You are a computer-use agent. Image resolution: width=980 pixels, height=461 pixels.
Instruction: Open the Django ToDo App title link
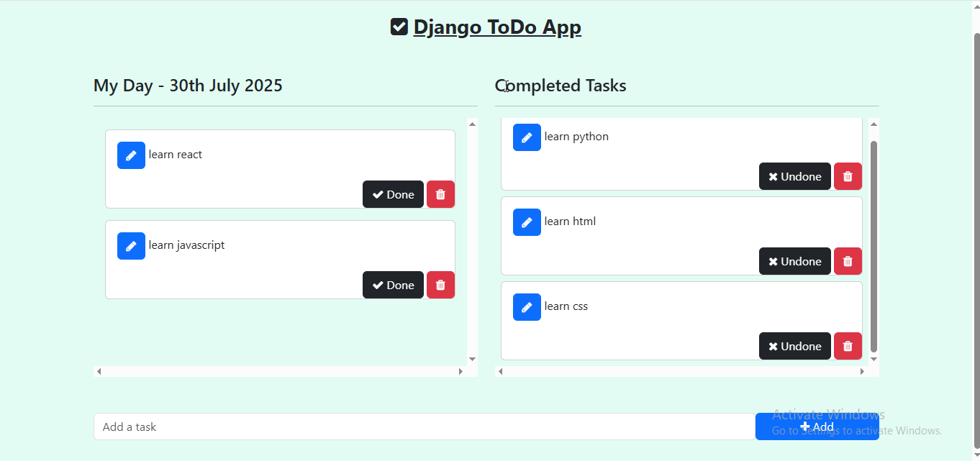pyautogui.click(x=496, y=27)
